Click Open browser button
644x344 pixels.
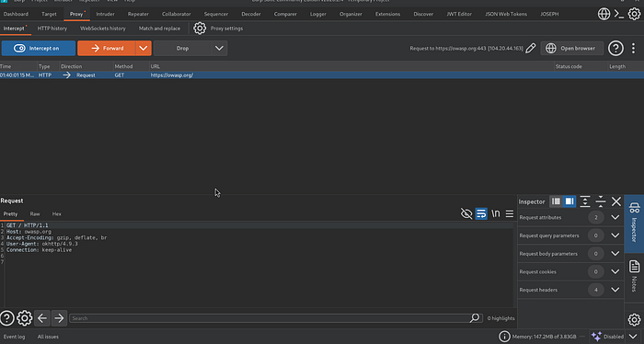571,48
